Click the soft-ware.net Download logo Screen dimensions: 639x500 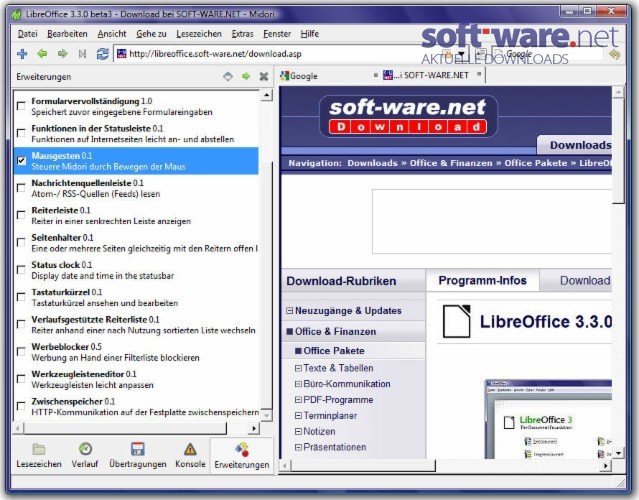point(408,116)
